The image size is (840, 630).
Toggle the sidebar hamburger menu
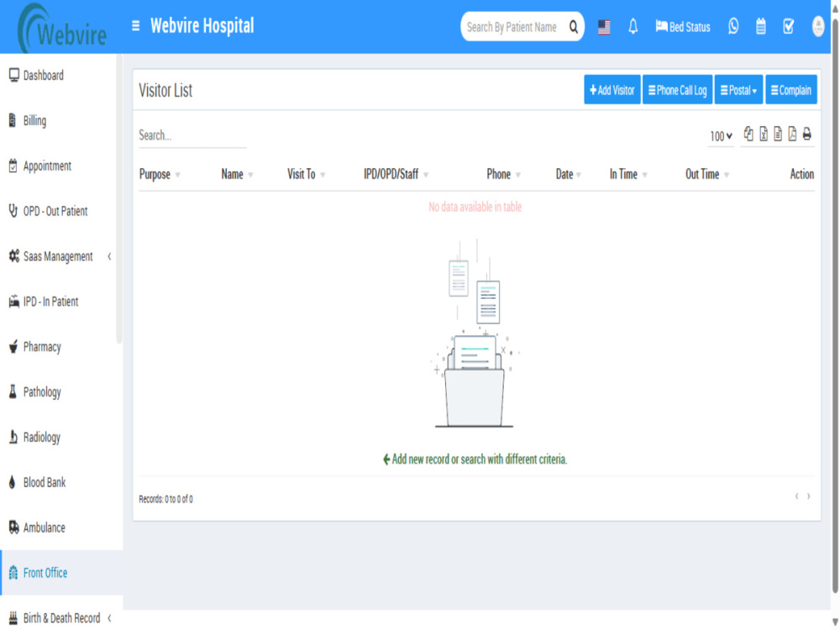point(135,26)
